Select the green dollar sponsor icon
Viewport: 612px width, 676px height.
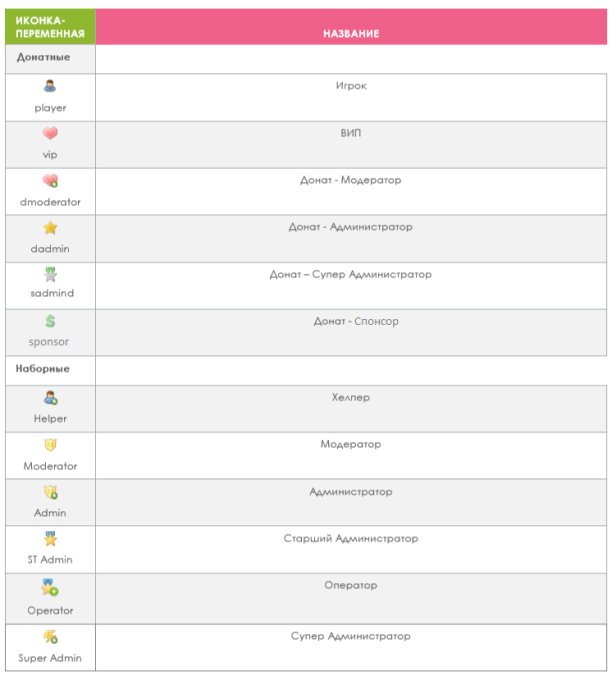[50, 321]
